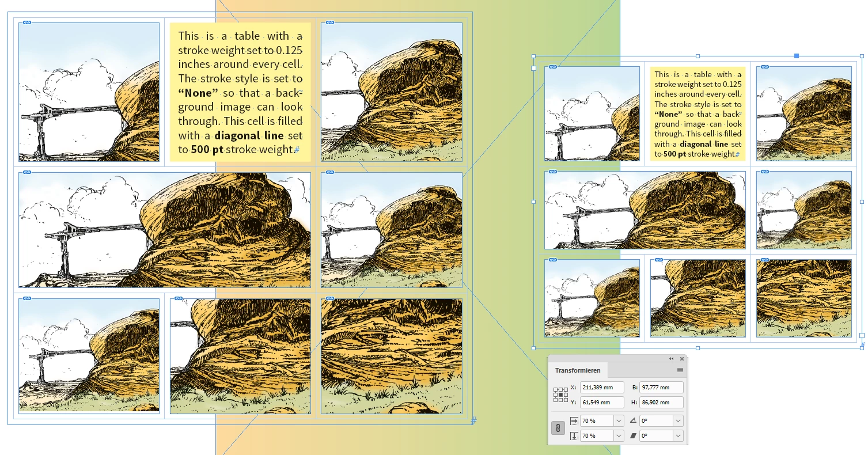
Task: Select the bottom-left image in large table
Action: (x=89, y=356)
